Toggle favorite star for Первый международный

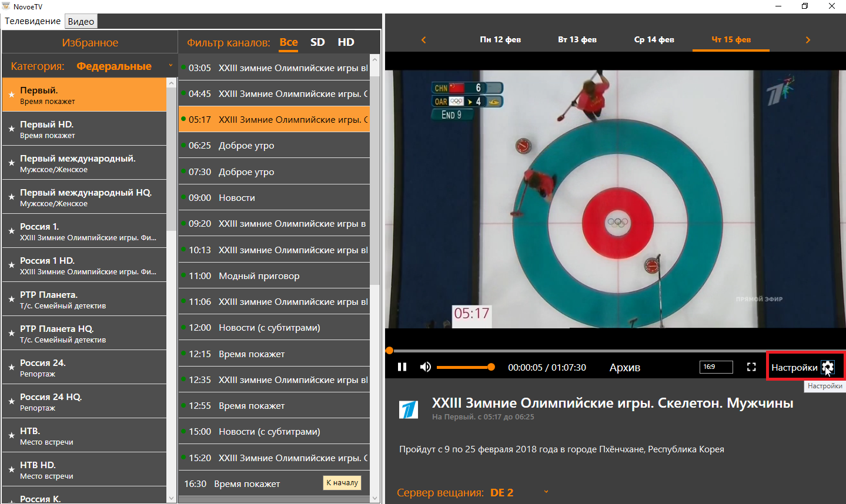pos(11,163)
